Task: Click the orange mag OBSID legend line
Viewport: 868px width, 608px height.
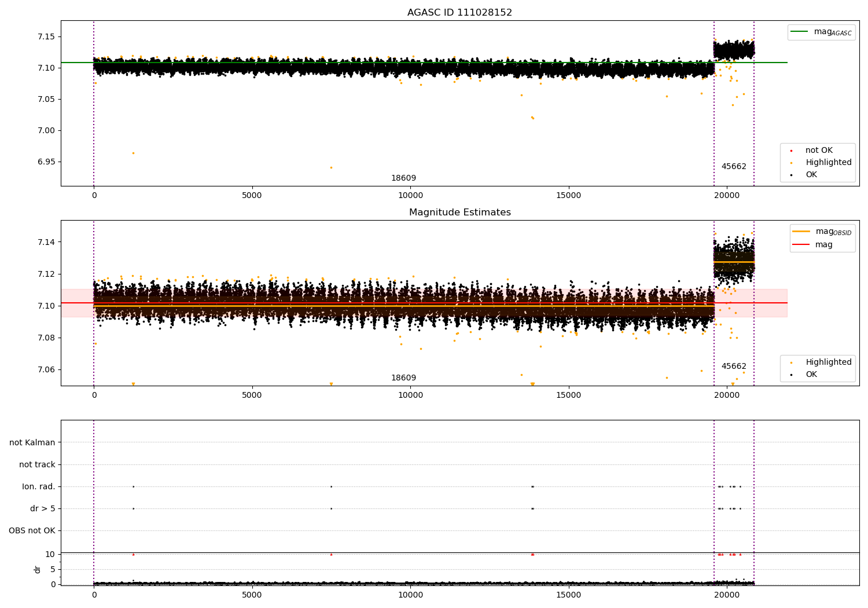Action: tap(801, 232)
